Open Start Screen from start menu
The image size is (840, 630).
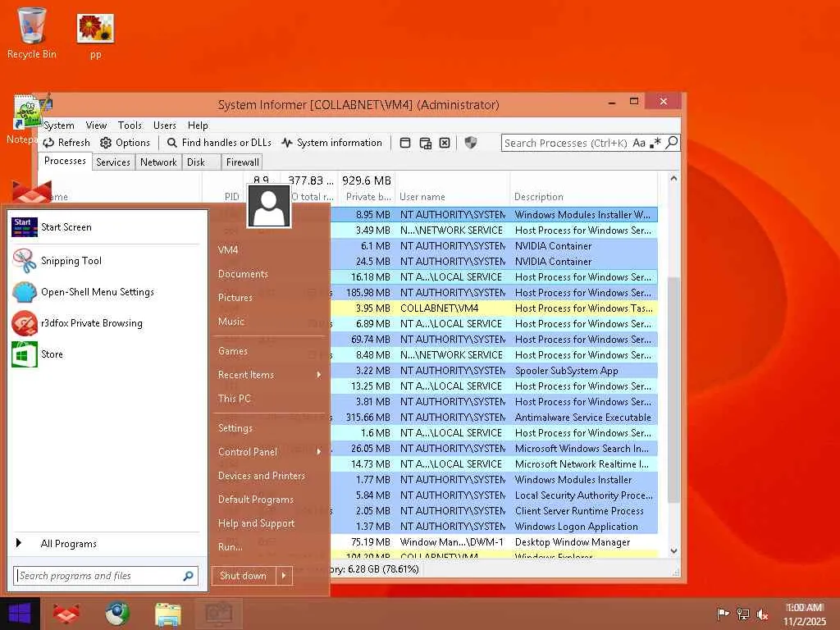(104, 227)
